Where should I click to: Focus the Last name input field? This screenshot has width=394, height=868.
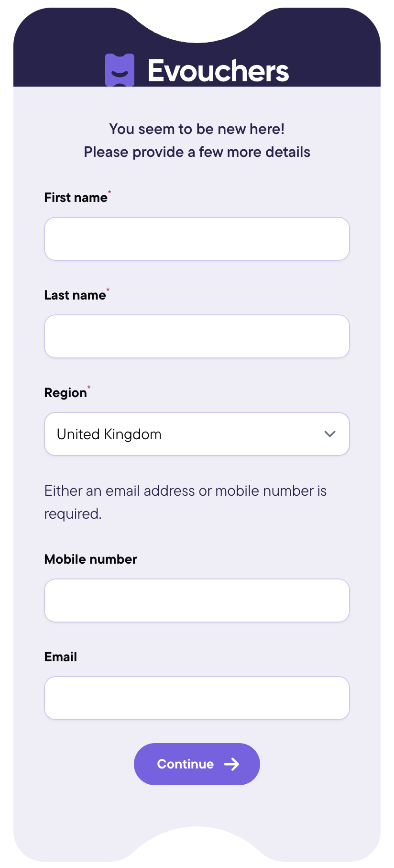pos(197,336)
